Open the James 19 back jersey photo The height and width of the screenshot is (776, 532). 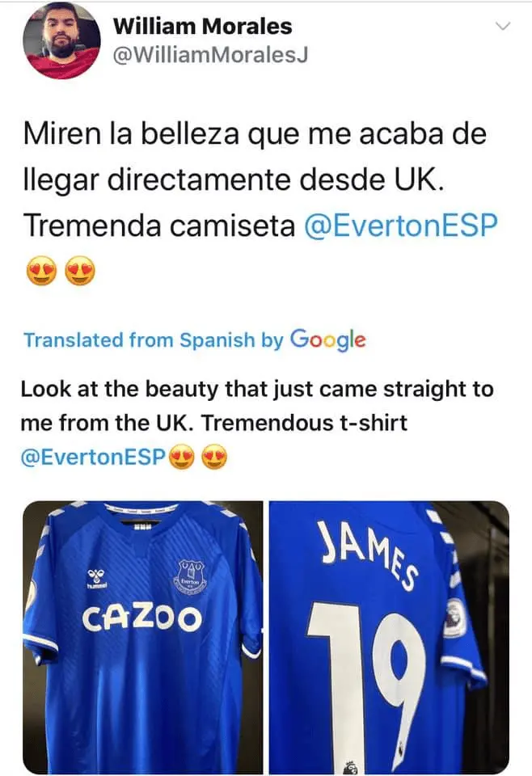tap(388, 637)
